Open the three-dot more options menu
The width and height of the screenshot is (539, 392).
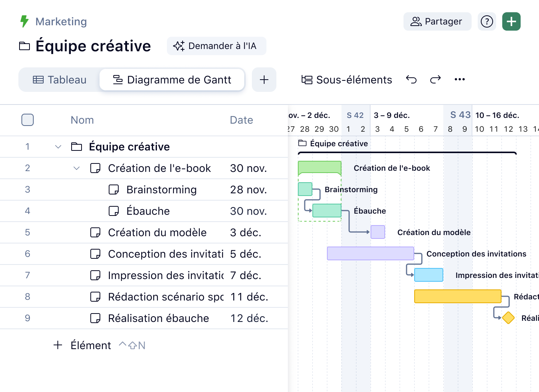tap(460, 79)
